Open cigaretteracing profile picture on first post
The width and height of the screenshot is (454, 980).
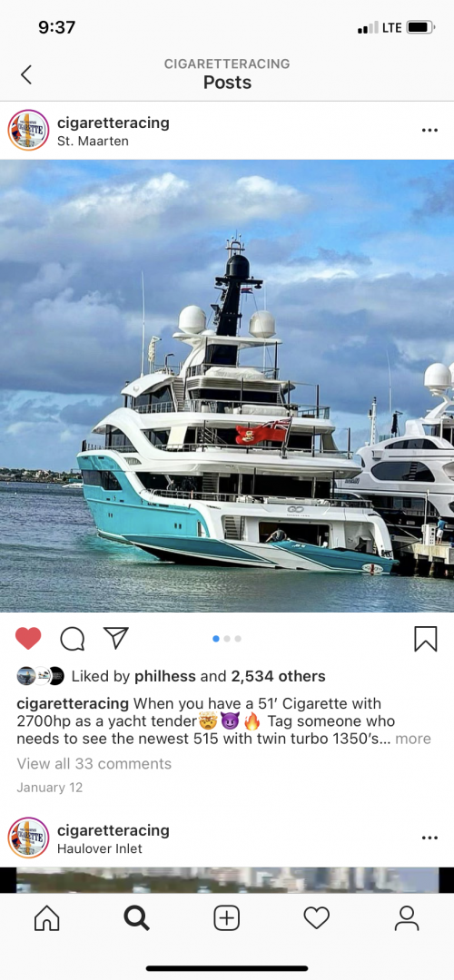click(28, 130)
